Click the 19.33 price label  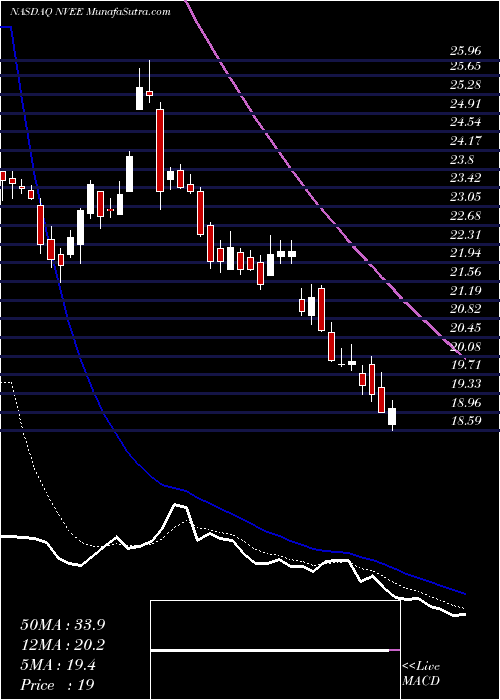coord(465,383)
